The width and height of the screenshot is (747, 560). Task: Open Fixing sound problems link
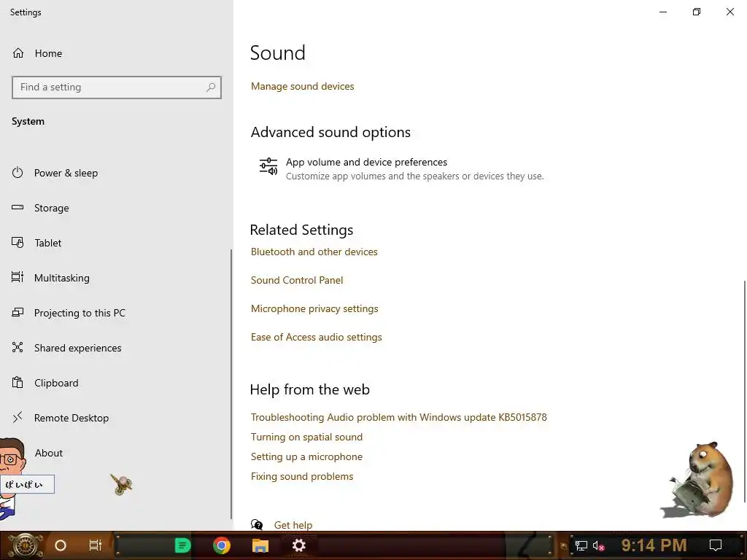[302, 476]
